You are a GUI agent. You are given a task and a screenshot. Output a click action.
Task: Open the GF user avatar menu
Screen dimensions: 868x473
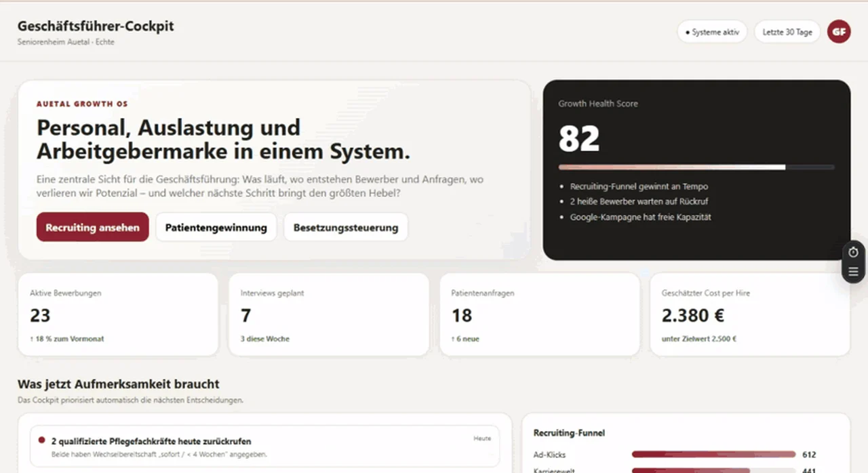[x=839, y=32]
